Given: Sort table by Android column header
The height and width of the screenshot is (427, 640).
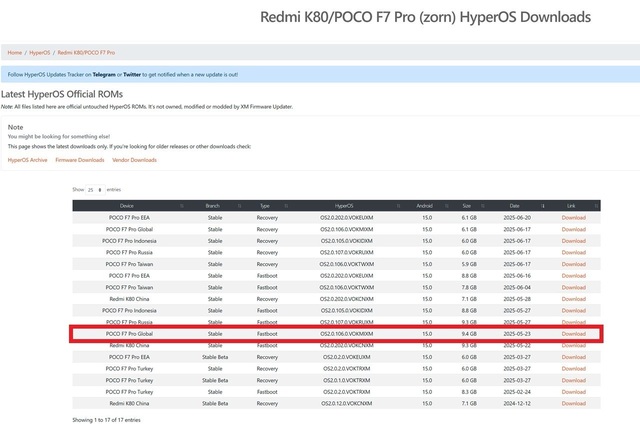Looking at the screenshot, I should pyautogui.click(x=427, y=205).
